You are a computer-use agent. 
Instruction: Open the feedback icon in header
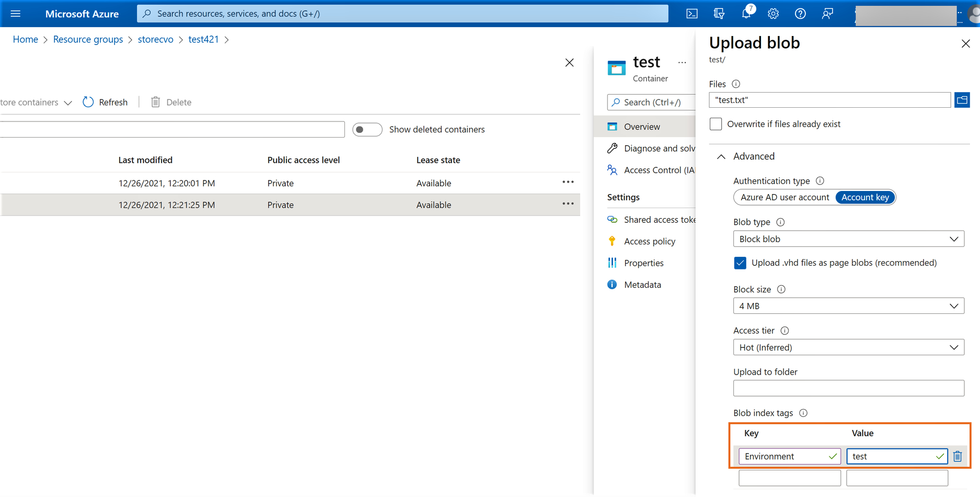(x=827, y=14)
